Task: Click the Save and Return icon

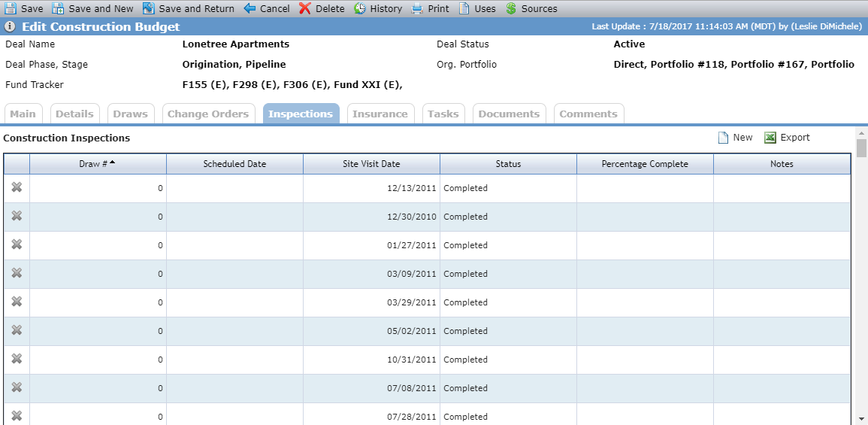Action: click(x=148, y=8)
